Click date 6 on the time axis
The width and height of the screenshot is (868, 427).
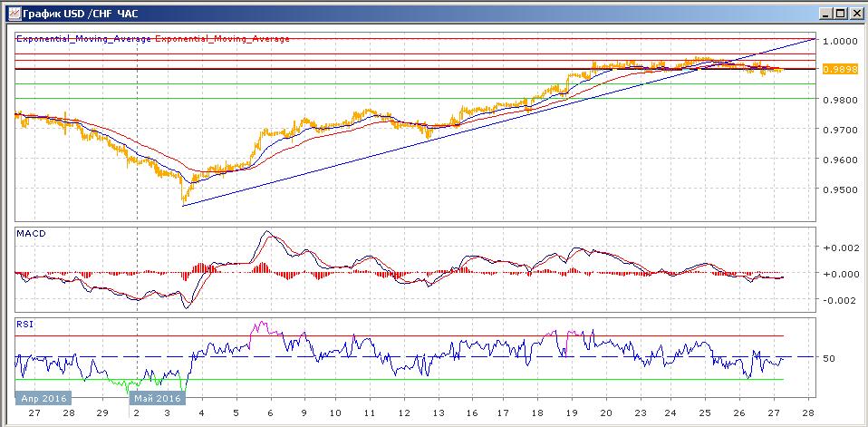tap(271, 413)
